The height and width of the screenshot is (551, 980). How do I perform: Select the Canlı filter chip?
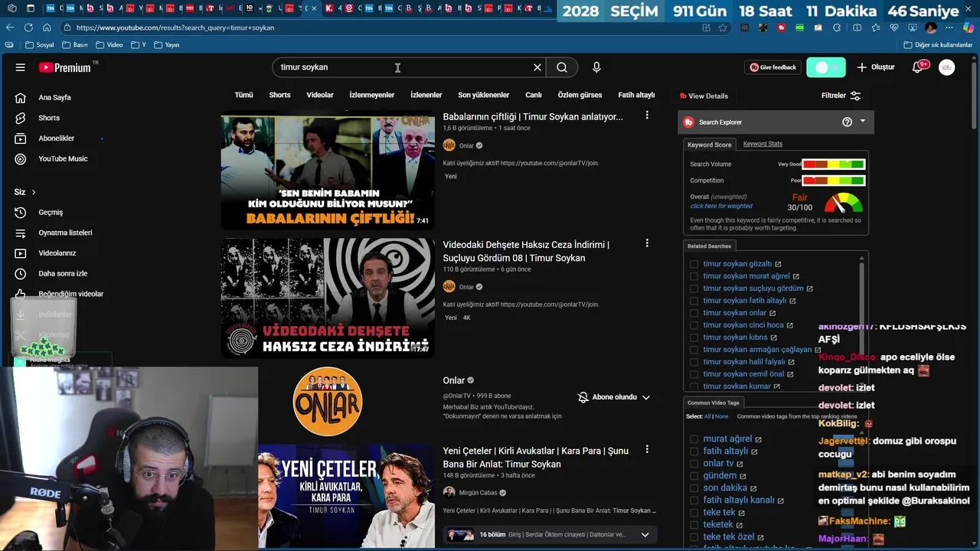(x=534, y=95)
